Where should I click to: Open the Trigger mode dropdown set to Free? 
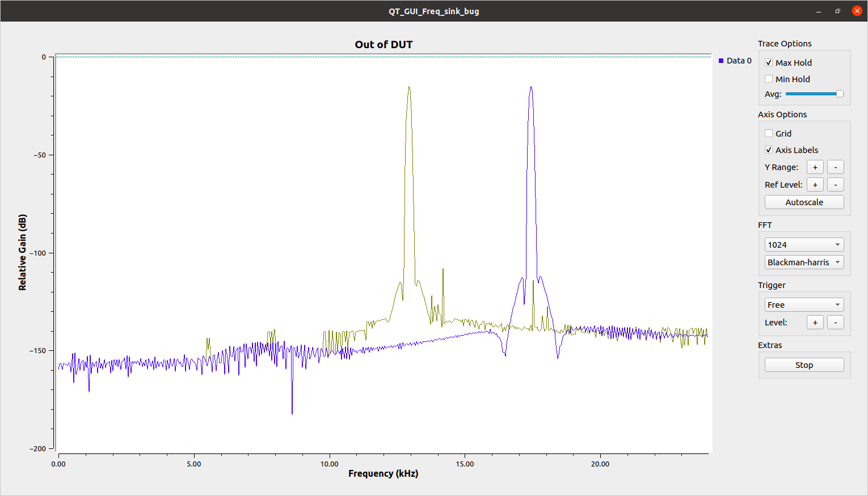804,304
